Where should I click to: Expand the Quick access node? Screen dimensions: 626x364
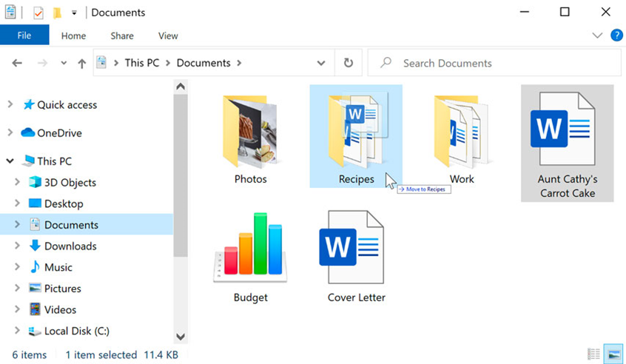pos(10,104)
